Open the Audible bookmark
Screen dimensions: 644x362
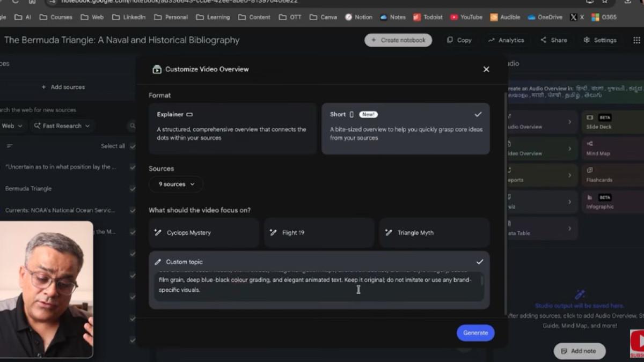click(505, 17)
